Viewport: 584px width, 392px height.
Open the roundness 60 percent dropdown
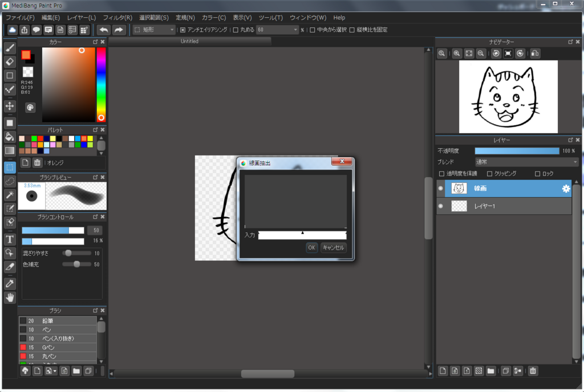278,30
